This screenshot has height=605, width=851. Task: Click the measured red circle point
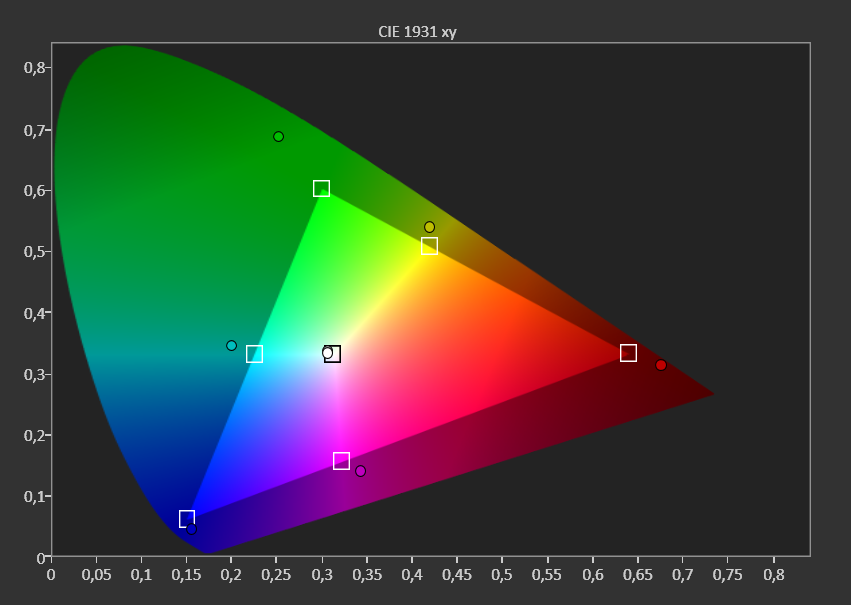[661, 365]
